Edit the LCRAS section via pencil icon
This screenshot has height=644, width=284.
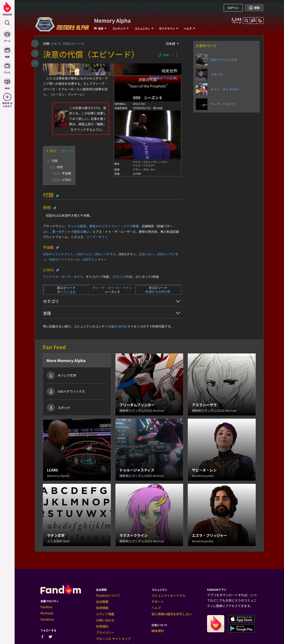[x=58, y=270]
